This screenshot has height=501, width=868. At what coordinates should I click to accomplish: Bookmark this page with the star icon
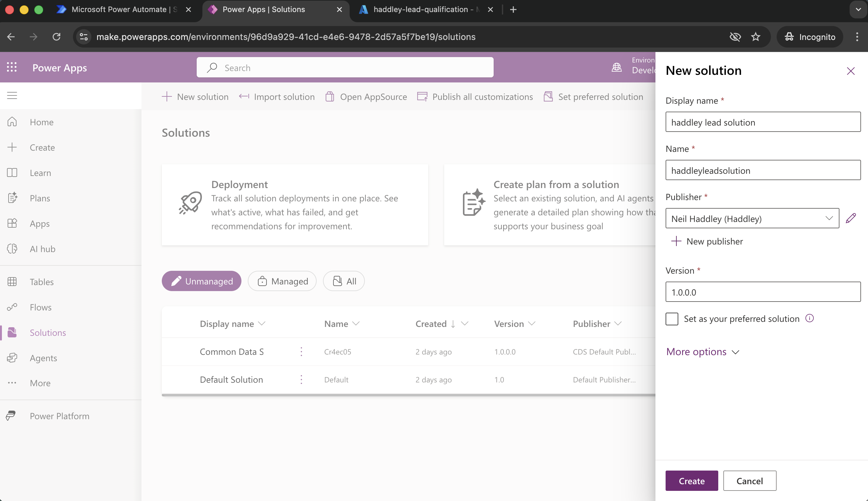(x=755, y=37)
